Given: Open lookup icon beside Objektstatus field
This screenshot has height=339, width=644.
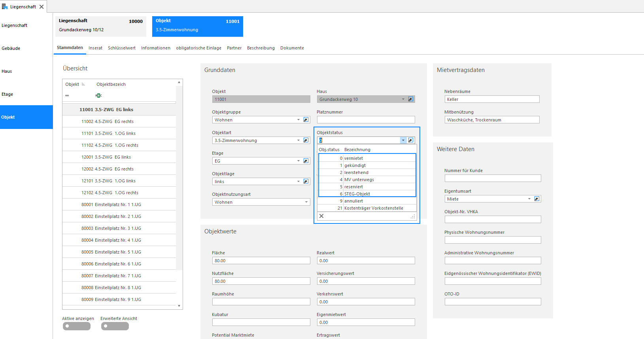Looking at the screenshot, I should point(411,140).
